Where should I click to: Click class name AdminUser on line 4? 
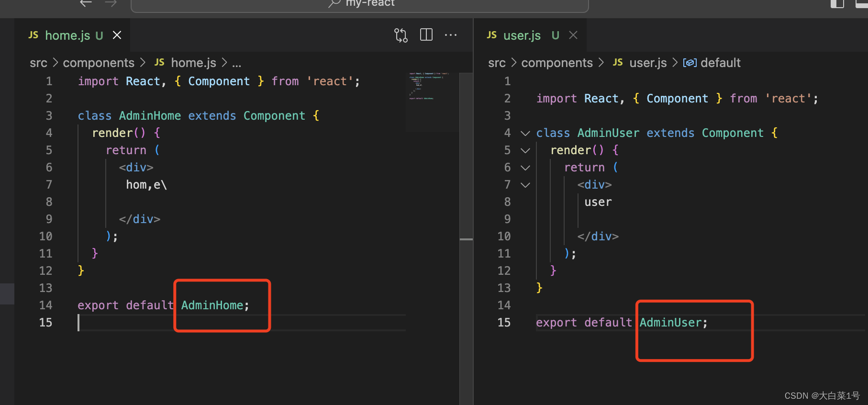(608, 133)
